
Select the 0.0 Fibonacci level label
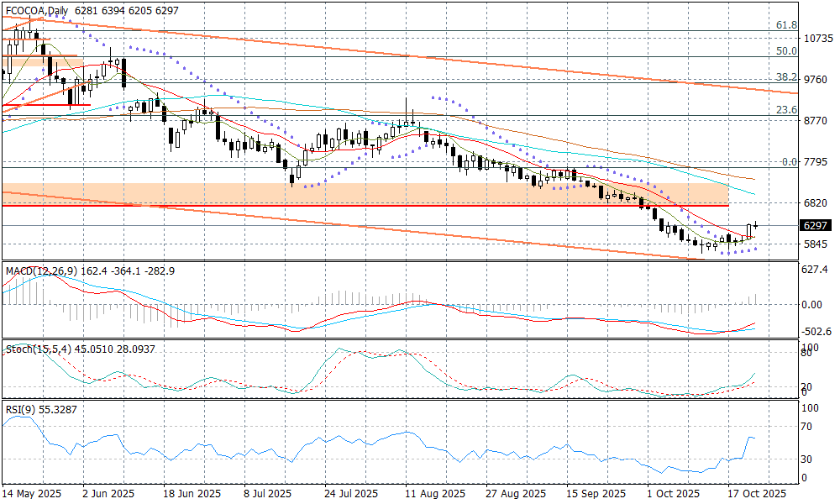click(789, 161)
